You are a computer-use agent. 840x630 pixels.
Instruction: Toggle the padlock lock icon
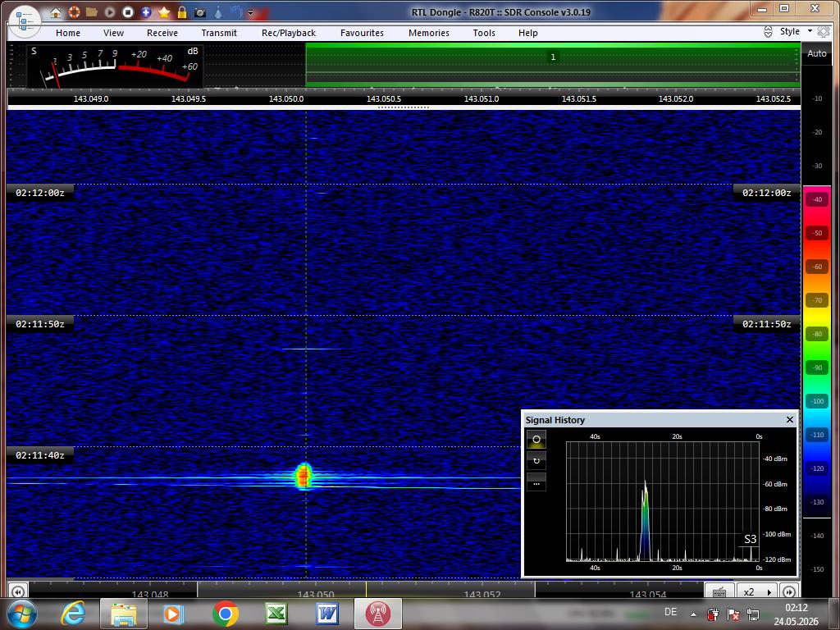(182, 12)
